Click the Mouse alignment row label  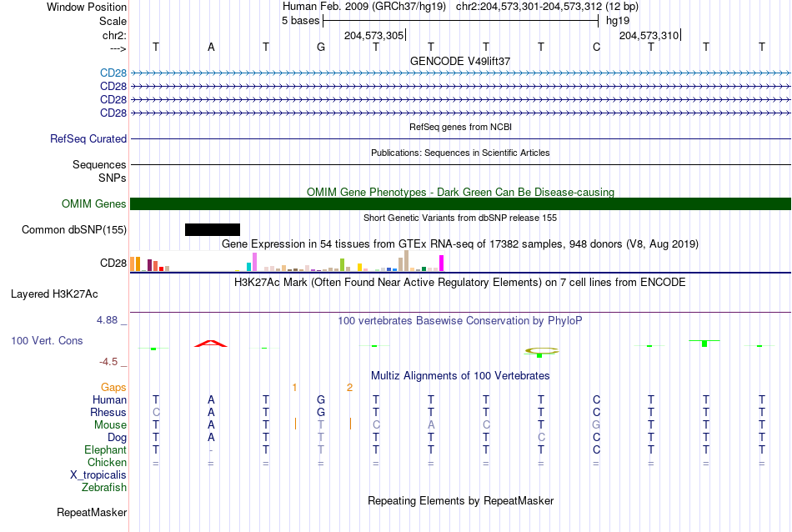coord(110,425)
